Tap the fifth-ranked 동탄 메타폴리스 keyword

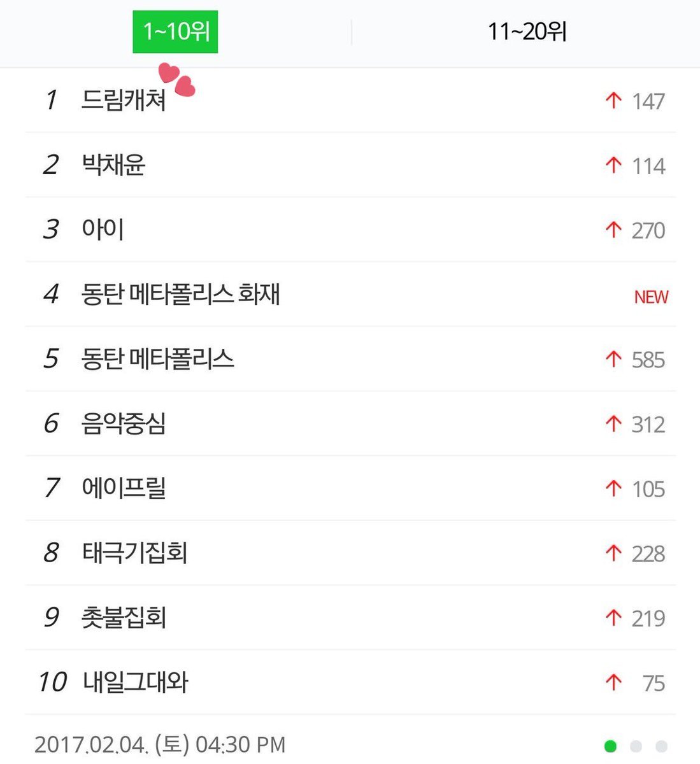click(157, 359)
